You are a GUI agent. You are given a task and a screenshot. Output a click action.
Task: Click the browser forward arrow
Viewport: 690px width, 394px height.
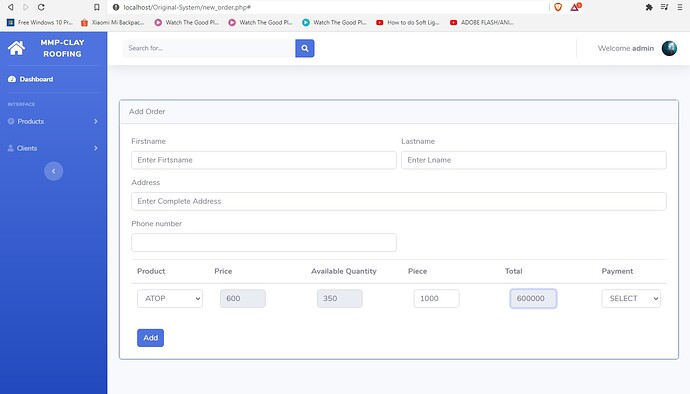tap(26, 7)
